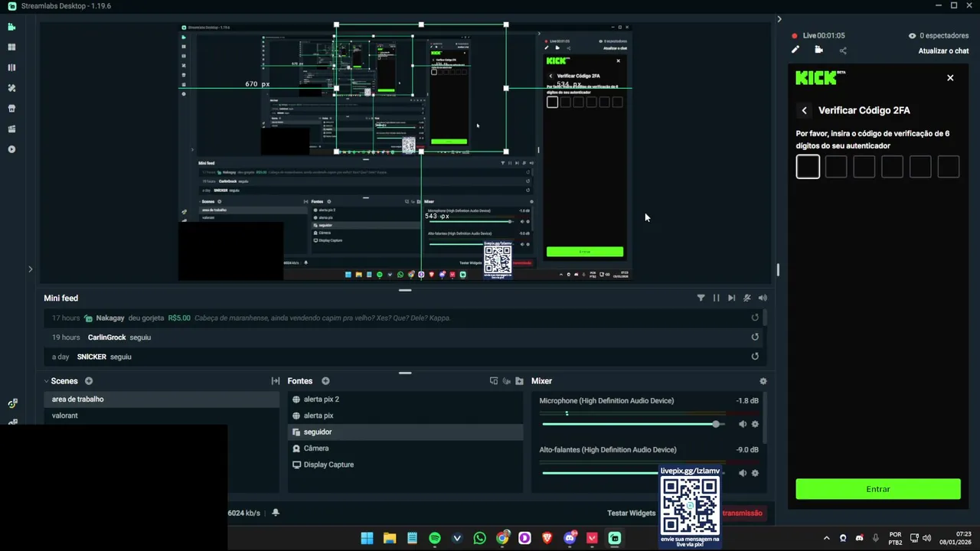Mute the Microphone audio source

tap(742, 424)
